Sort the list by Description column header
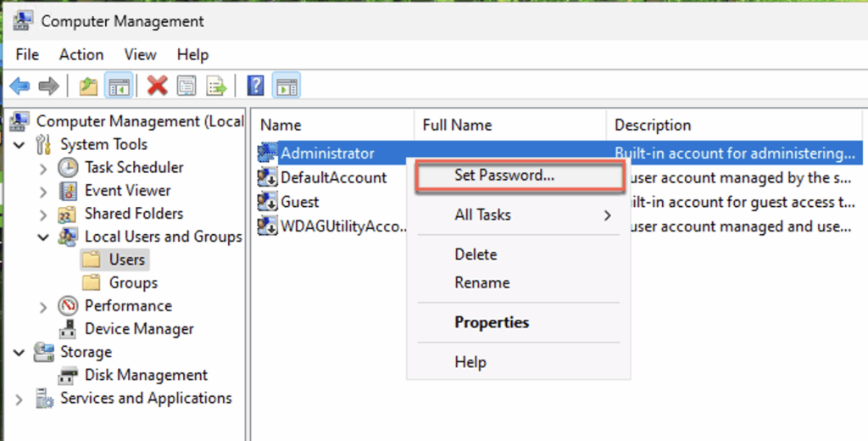The image size is (868, 441). (x=652, y=126)
